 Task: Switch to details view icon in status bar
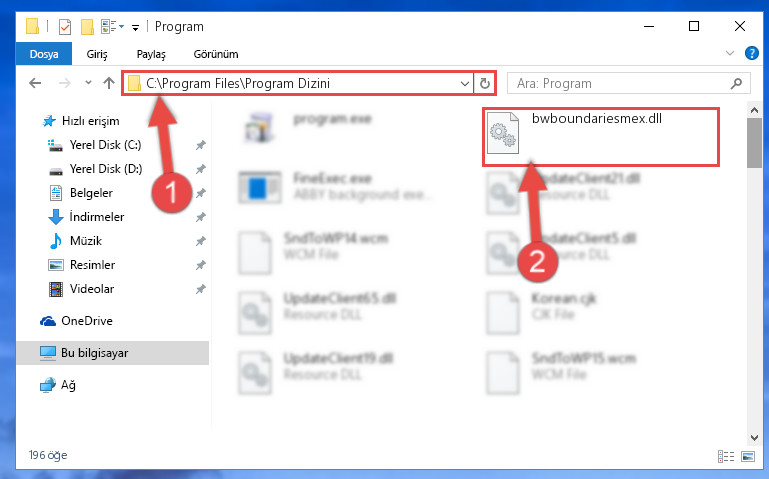coord(726,456)
